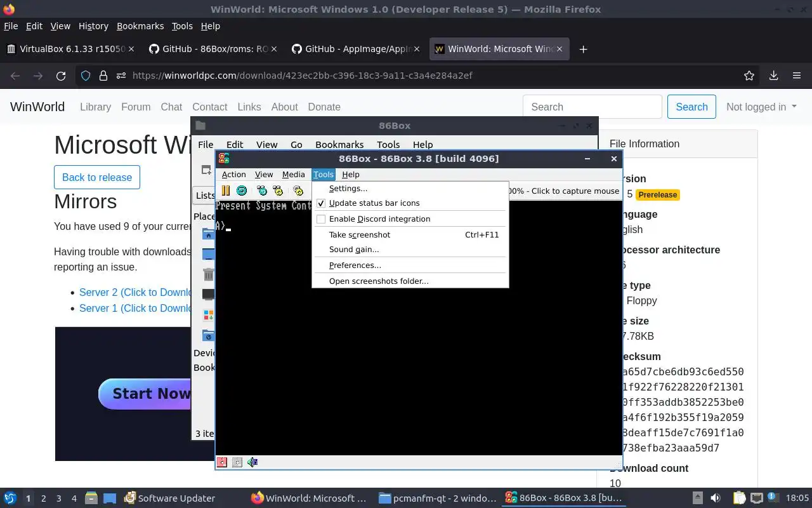Image resolution: width=812 pixels, height=508 pixels.
Task: Click the second drive icon in 86Box status bar
Action: pyautogui.click(x=237, y=462)
